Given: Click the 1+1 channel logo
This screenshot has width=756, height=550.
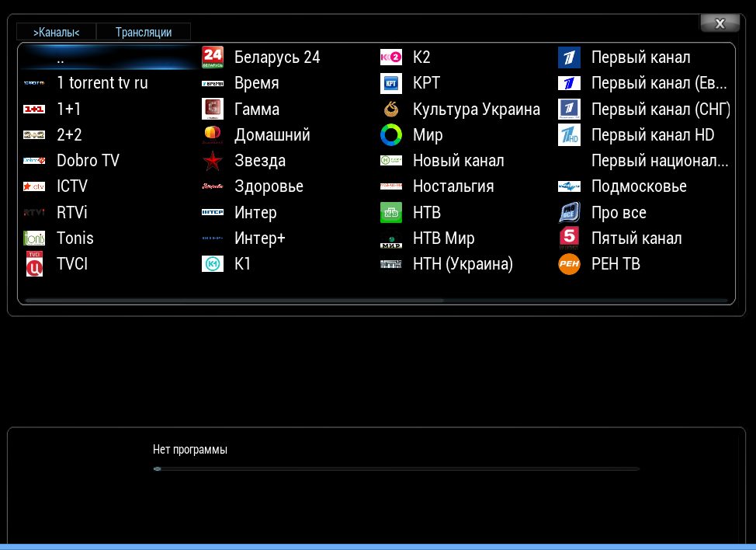Looking at the screenshot, I should [34, 110].
